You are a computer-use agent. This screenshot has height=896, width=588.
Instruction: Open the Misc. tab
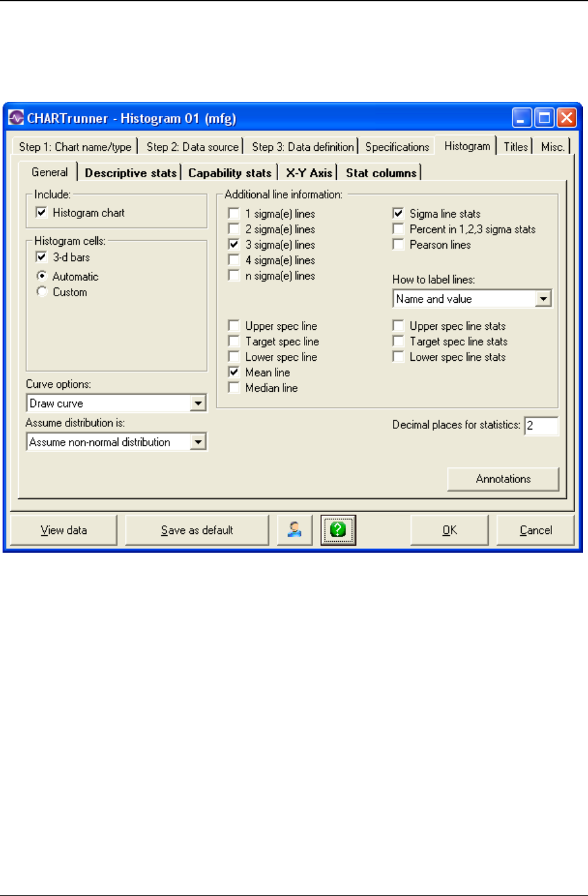click(x=553, y=147)
